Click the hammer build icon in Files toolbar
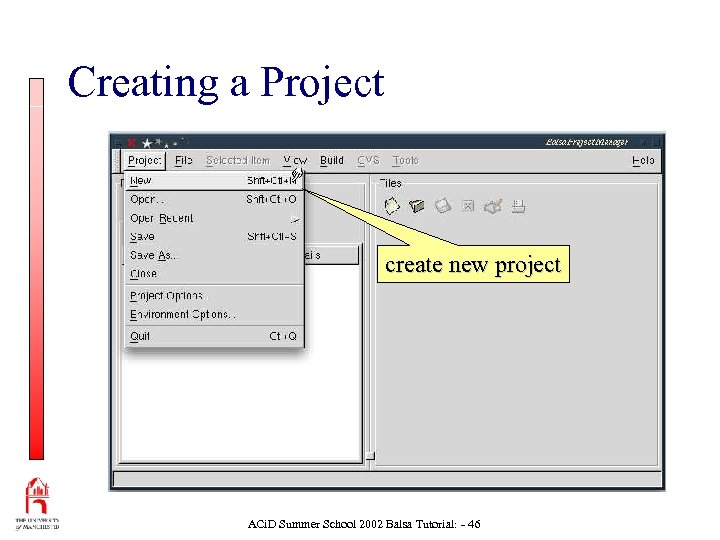720x540 pixels. (x=493, y=206)
